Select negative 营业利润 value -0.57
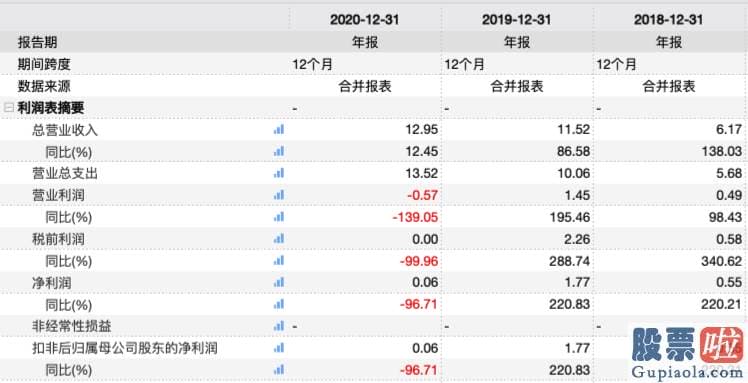The width and height of the screenshot is (748, 383). (x=423, y=195)
